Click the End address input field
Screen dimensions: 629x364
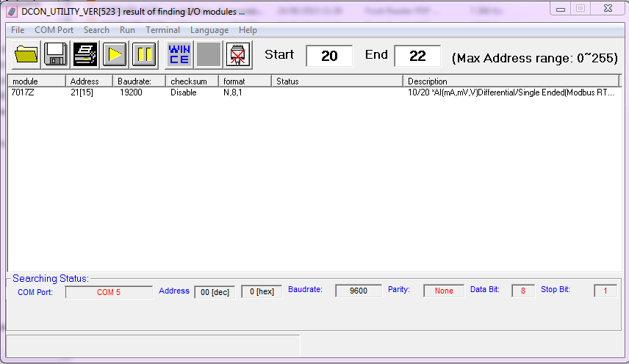tap(417, 56)
